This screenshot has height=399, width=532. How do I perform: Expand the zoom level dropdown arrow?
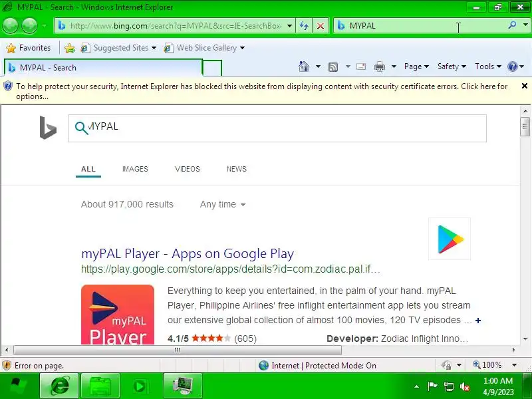(514, 365)
